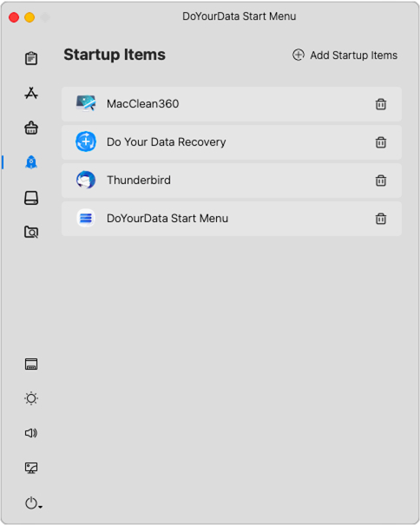Close the window with red button

[14, 16]
